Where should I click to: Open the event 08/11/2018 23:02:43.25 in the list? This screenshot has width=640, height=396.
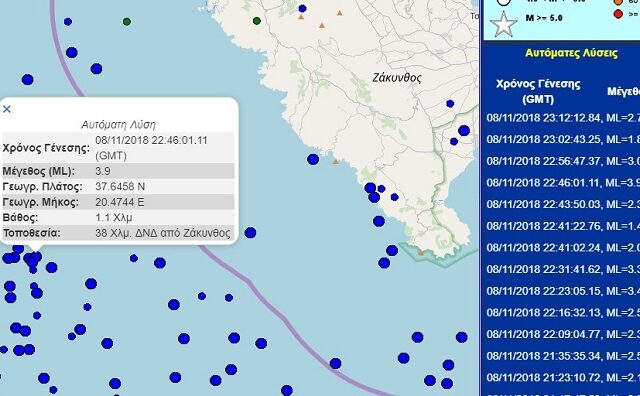click(x=563, y=140)
